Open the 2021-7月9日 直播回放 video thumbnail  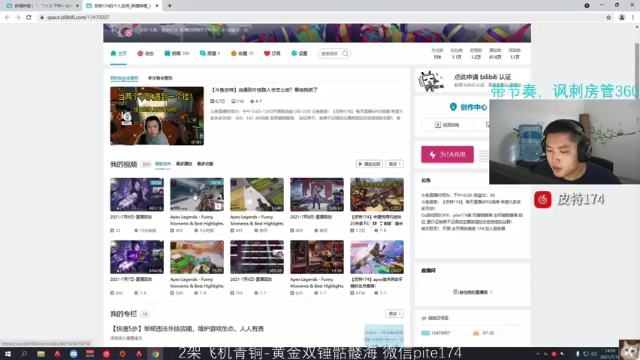pos(137,194)
